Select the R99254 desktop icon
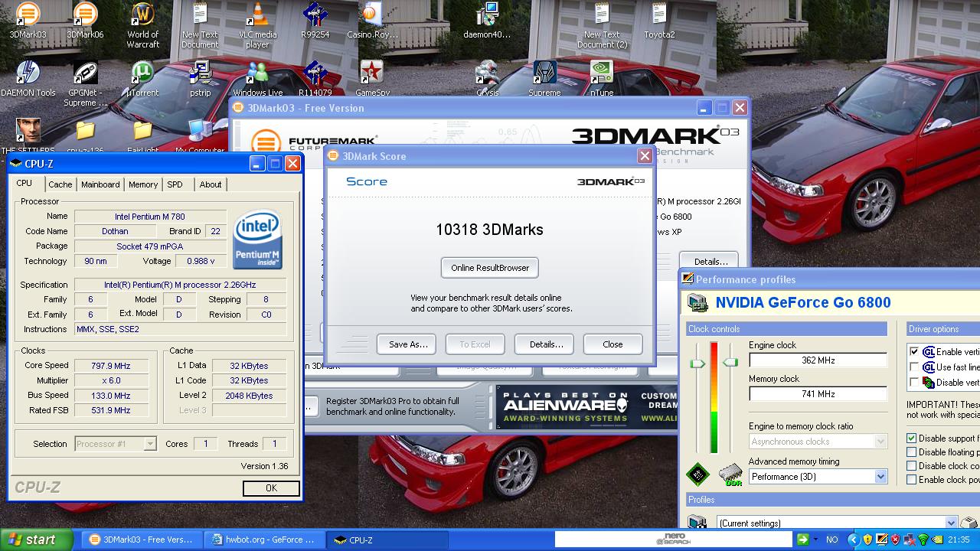This screenshot has height=551, width=980. pyautogui.click(x=315, y=21)
